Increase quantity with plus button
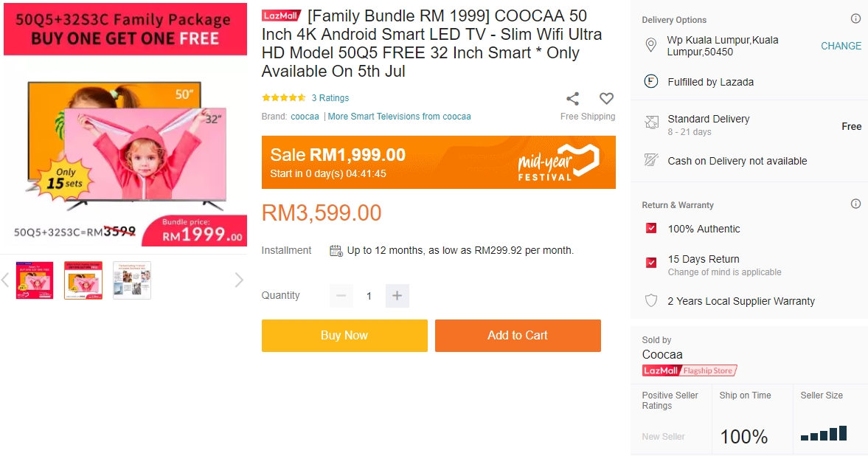The height and width of the screenshot is (456, 868). click(x=397, y=296)
